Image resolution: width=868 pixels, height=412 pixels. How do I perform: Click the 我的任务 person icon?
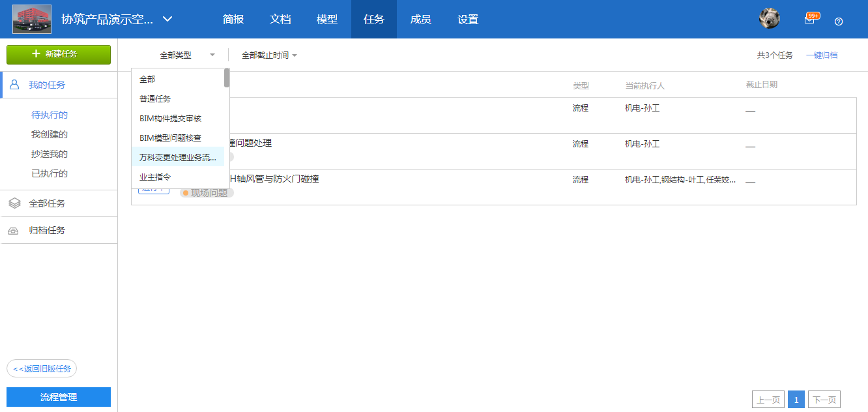[14, 85]
